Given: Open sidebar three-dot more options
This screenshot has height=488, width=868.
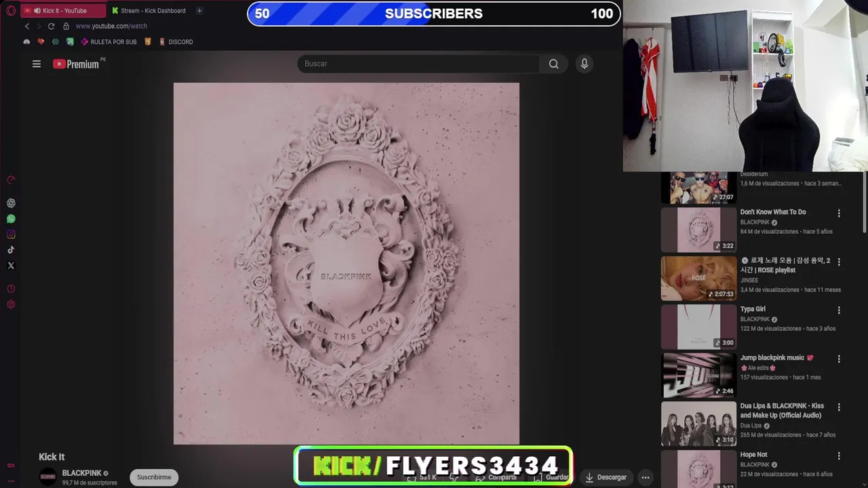Looking at the screenshot, I should click(x=11, y=481).
